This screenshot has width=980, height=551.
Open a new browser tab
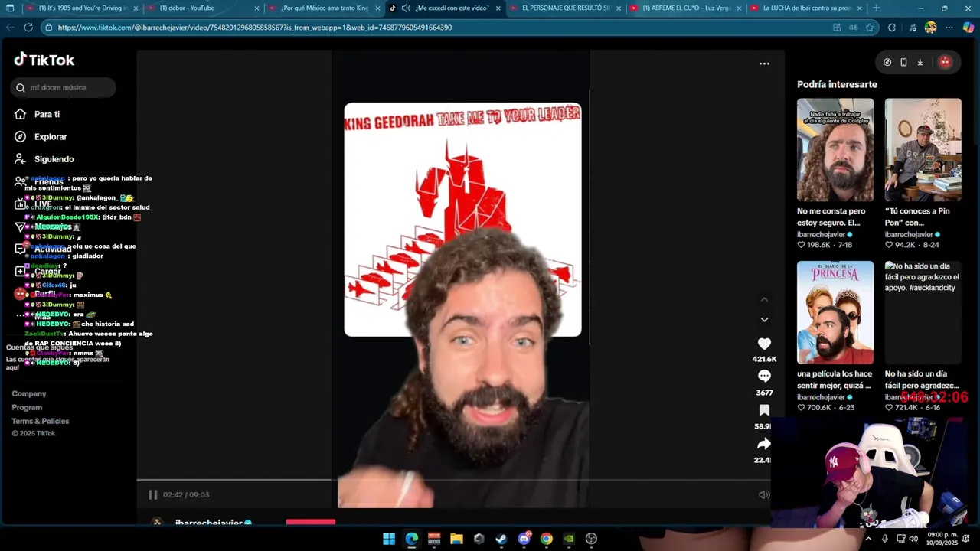point(877,8)
